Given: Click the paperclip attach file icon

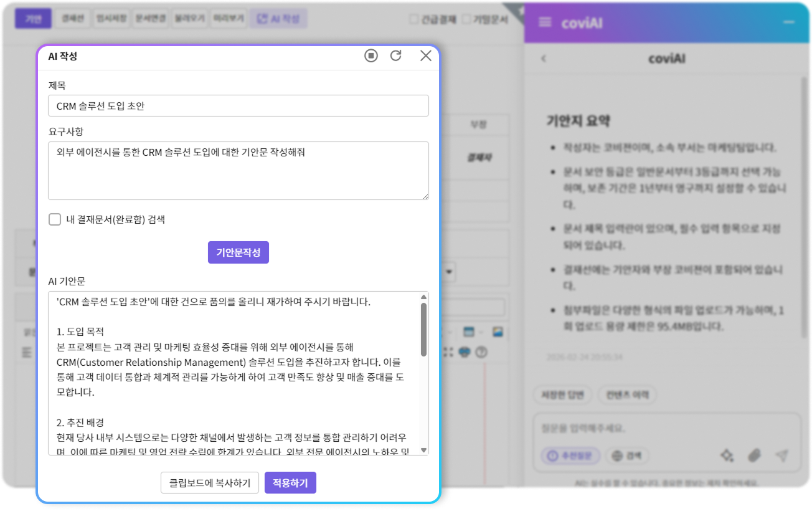Looking at the screenshot, I should point(754,456).
